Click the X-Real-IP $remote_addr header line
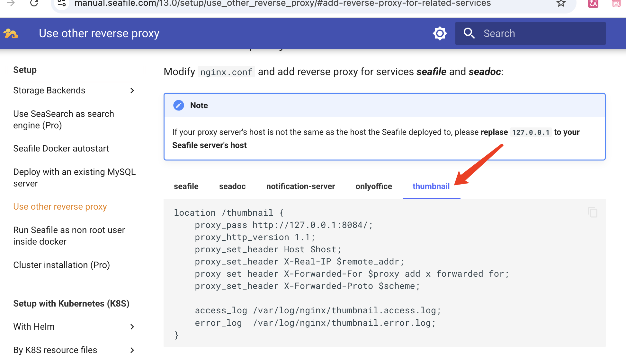Image resolution: width=626 pixels, height=364 pixels. [300, 262]
